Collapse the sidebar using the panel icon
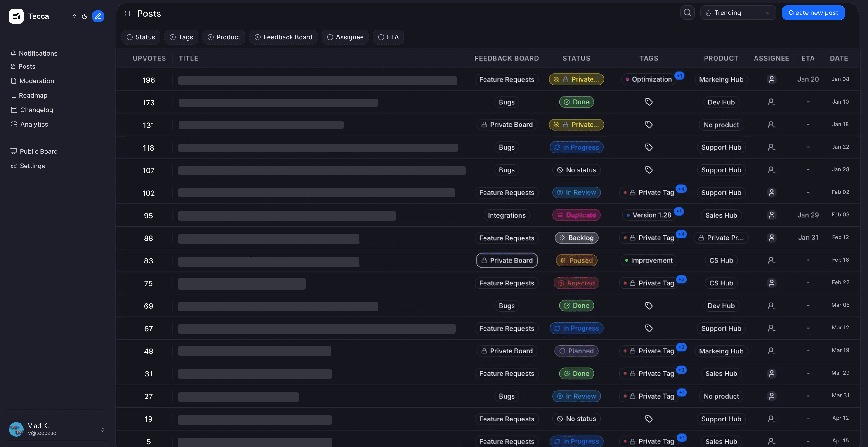Screen dimensions: 868x447 pyautogui.click(x=126, y=14)
